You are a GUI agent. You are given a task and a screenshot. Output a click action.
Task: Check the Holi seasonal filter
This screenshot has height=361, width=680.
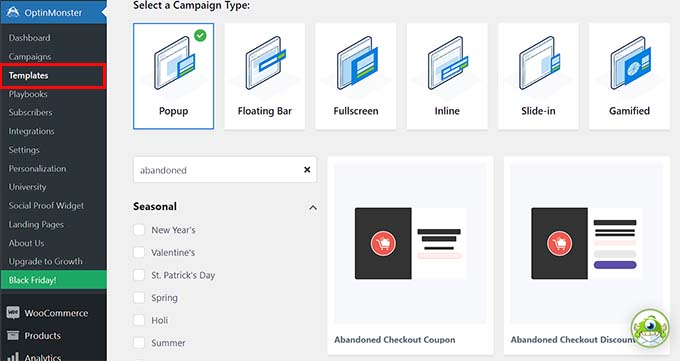point(139,320)
